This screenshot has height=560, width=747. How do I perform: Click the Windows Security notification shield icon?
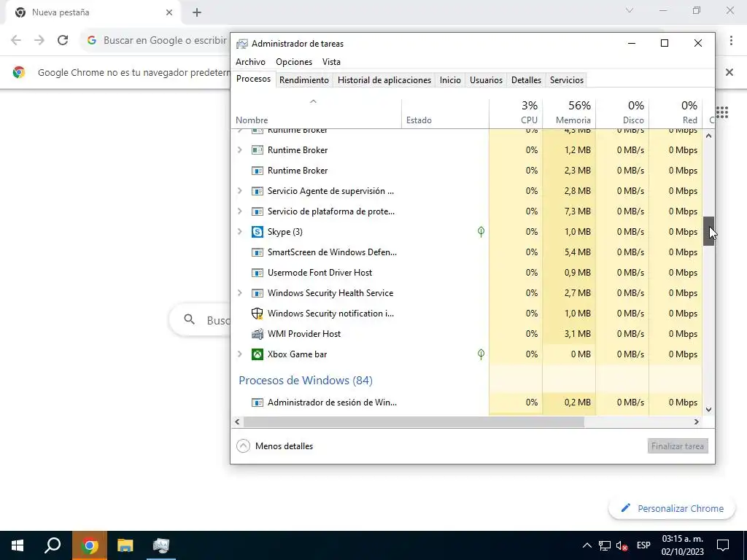pyautogui.click(x=258, y=314)
